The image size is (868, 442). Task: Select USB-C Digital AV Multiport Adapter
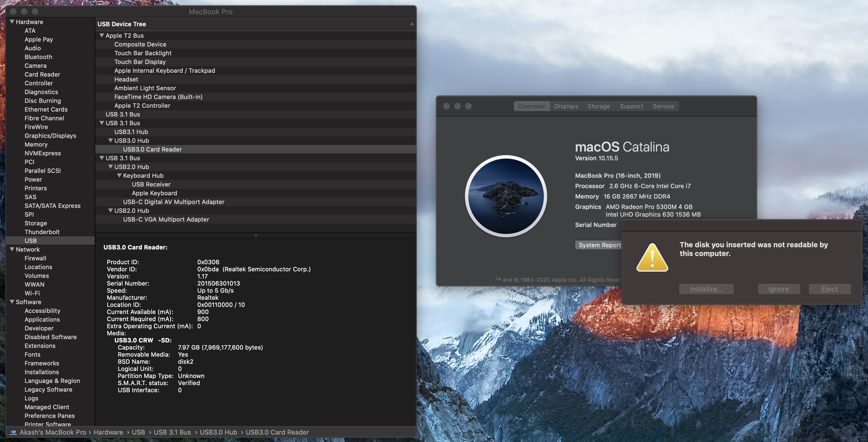coord(173,202)
